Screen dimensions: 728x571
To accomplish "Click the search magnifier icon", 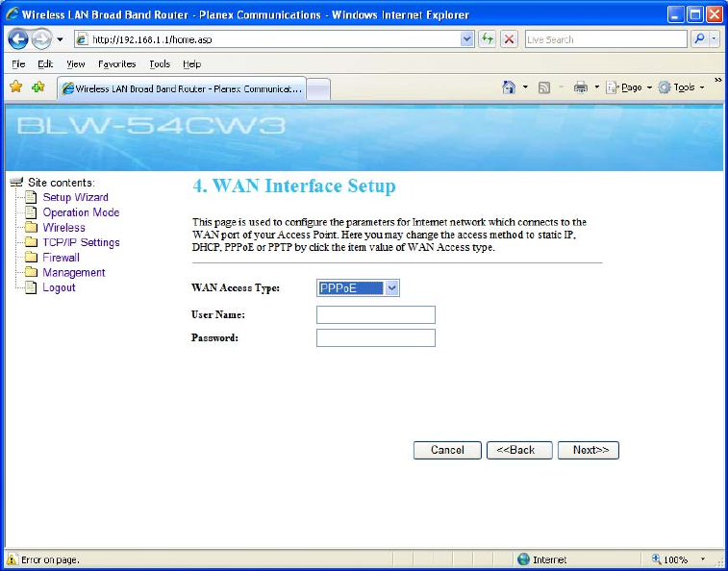I will [x=699, y=39].
